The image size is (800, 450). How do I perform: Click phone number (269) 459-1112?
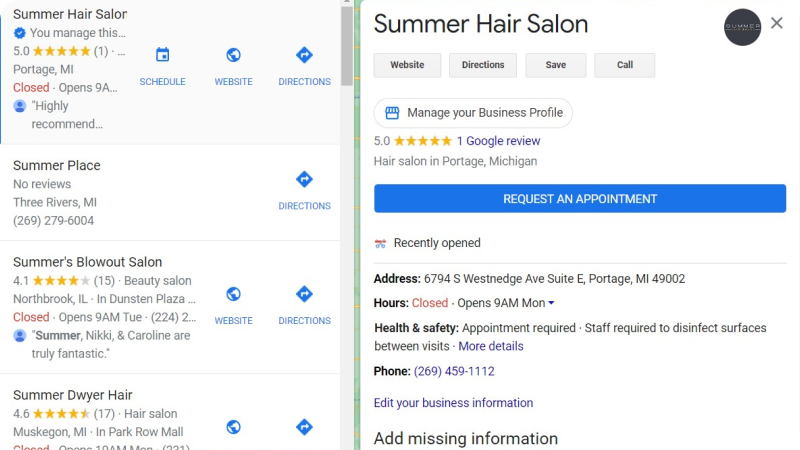(454, 371)
